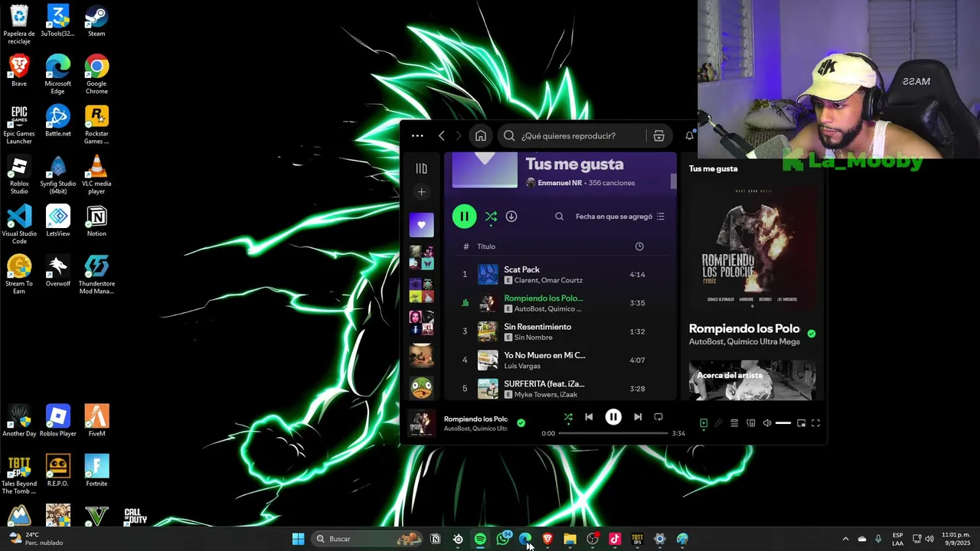Open Notion desktop shortcut
The width and height of the screenshot is (980, 551).
[x=96, y=220]
